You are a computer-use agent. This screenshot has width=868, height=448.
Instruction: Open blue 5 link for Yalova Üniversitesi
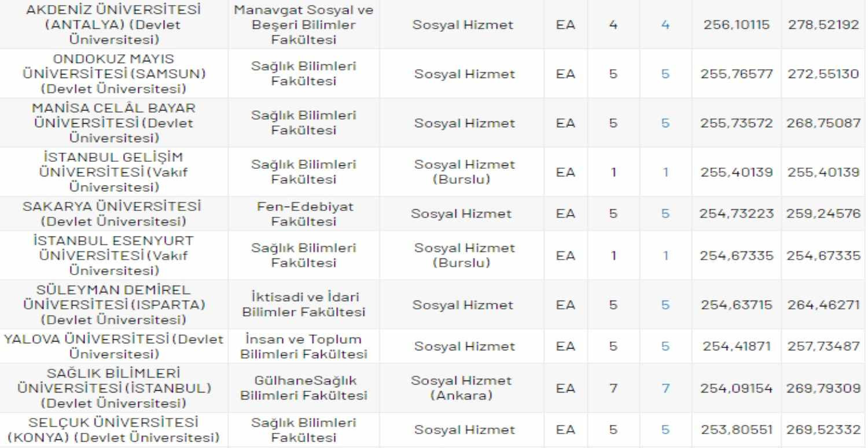click(665, 346)
